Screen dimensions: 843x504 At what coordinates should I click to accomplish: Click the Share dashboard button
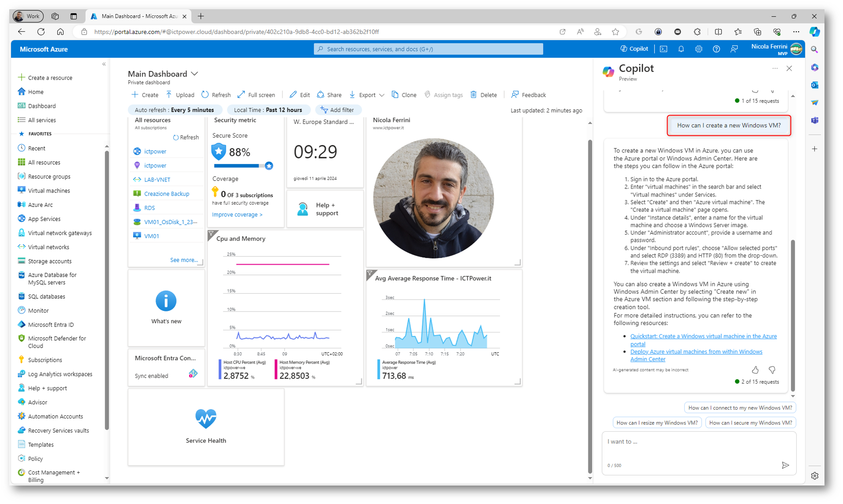point(329,95)
